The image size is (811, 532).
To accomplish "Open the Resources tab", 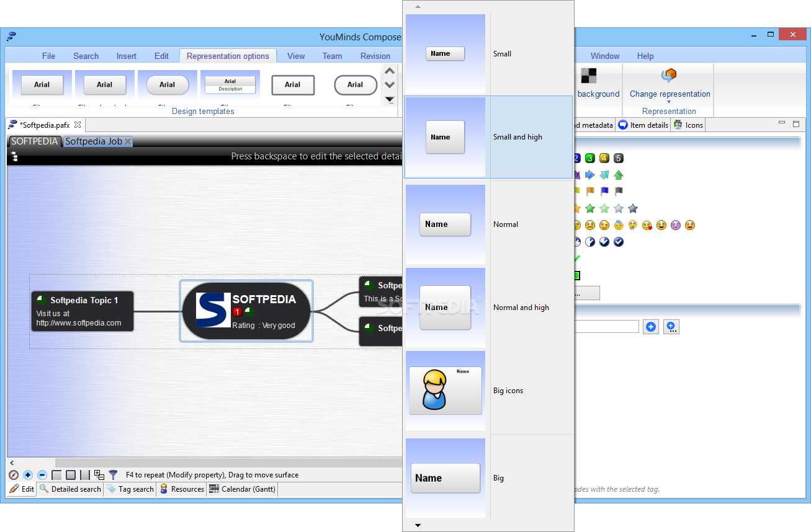I will pyautogui.click(x=182, y=489).
